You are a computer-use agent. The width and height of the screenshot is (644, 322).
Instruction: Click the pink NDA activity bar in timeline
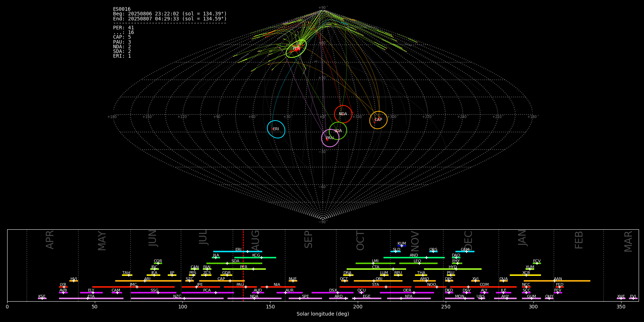point(254,298)
